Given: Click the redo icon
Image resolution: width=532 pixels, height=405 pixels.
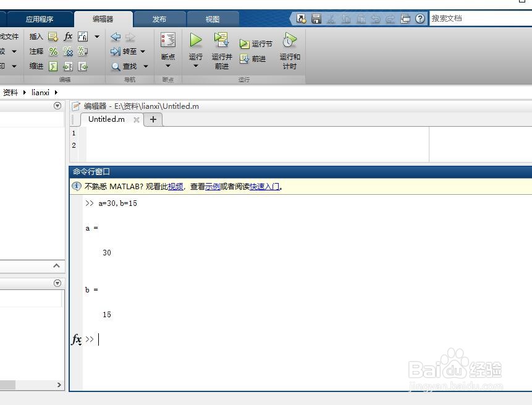Looking at the screenshot, I should click(390, 19).
